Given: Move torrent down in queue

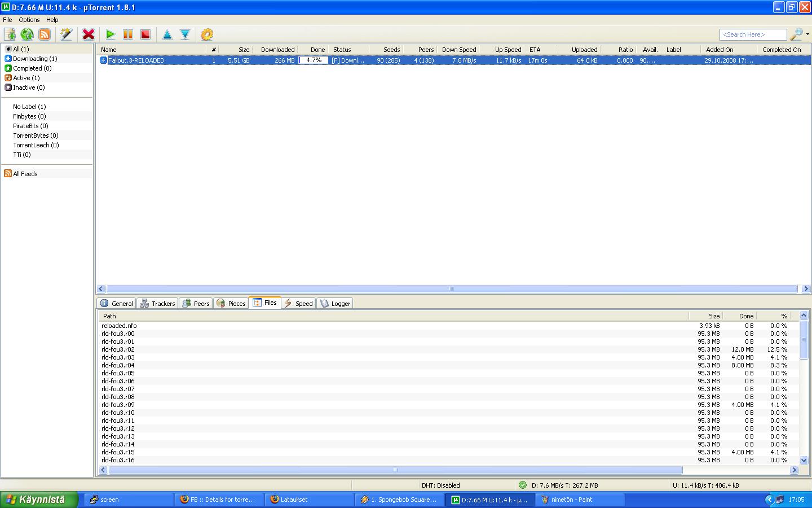Looking at the screenshot, I should point(185,34).
